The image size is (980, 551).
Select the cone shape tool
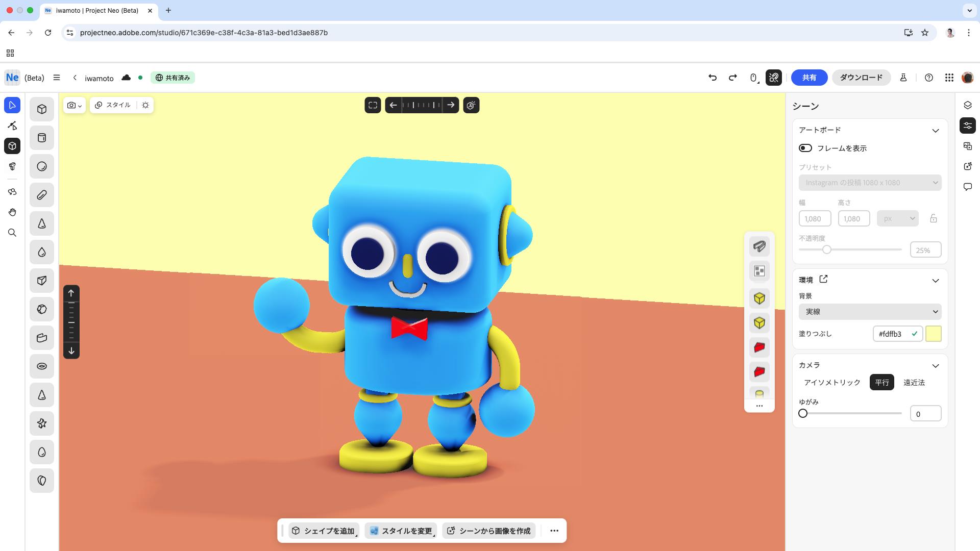(41, 223)
